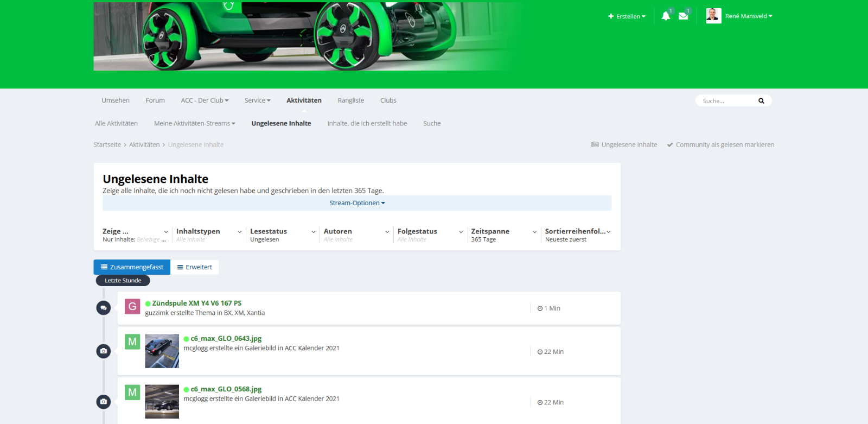868x424 pixels.
Task: Click the G avatar of guzzimk
Action: point(132,306)
